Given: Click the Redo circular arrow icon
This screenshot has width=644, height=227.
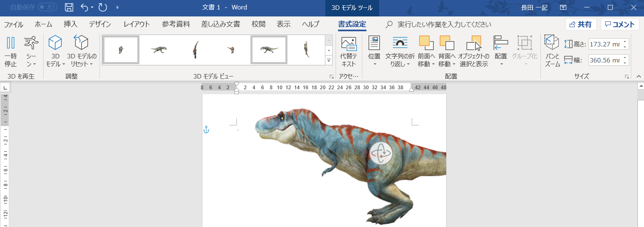Looking at the screenshot, I should click(103, 7).
